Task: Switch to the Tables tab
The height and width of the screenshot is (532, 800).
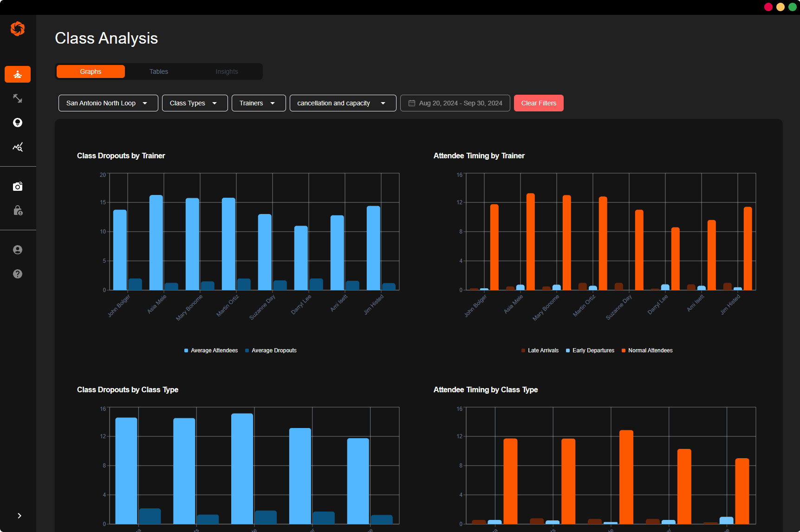Action: point(159,71)
